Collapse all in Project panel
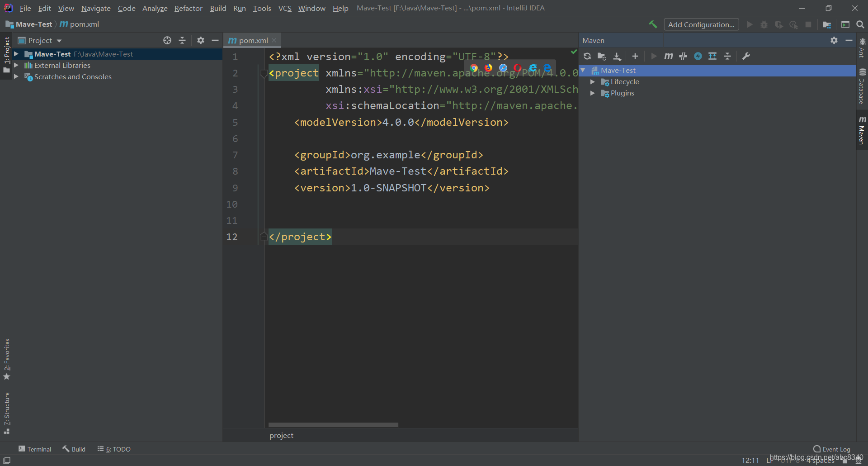The image size is (868, 466). (x=182, y=40)
